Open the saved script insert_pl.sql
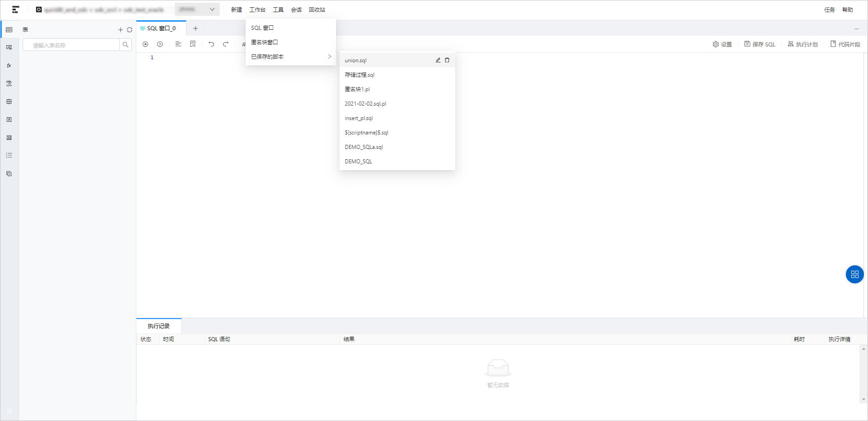This screenshot has width=868, height=421. (359, 118)
